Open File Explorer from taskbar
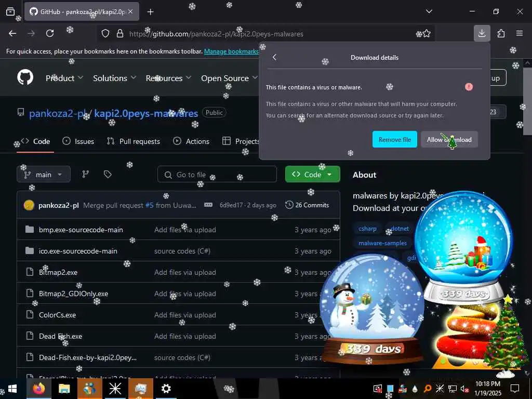 coord(64,389)
